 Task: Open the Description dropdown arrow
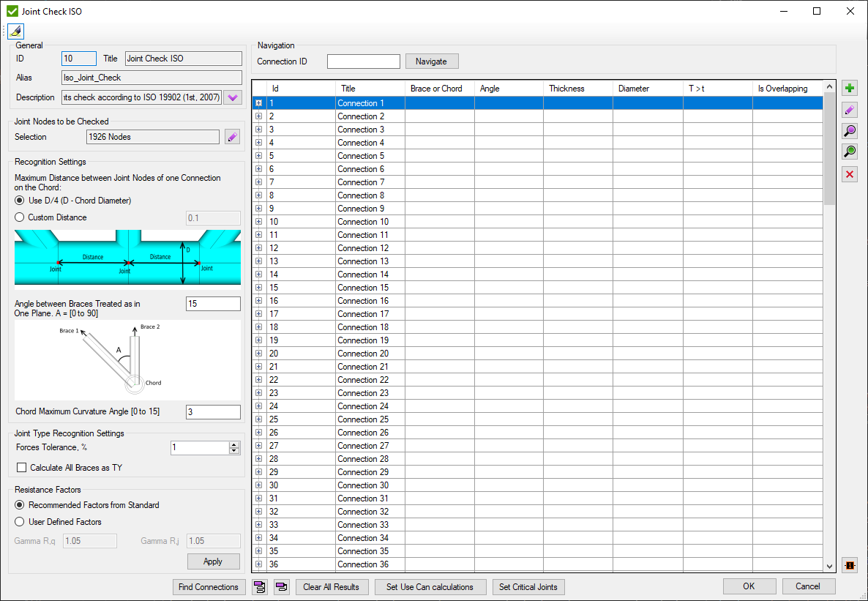pyautogui.click(x=233, y=97)
